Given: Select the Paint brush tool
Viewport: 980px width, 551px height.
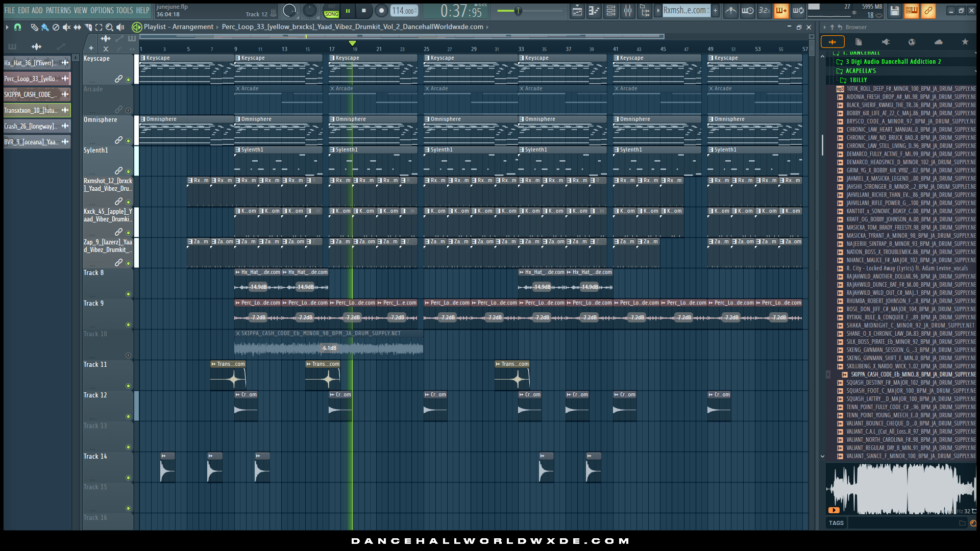Looking at the screenshot, I should (45, 27).
